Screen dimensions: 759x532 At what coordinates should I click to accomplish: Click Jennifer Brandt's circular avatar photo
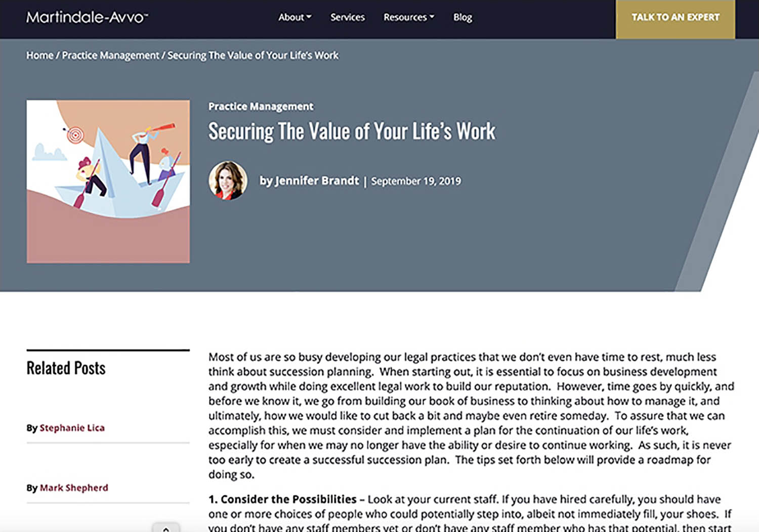tap(228, 181)
